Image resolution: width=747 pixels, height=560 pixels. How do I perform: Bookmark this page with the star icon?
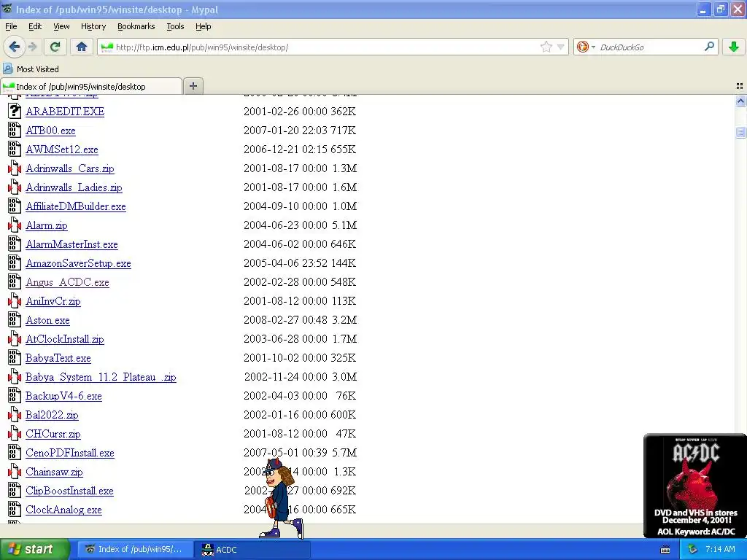click(x=546, y=47)
